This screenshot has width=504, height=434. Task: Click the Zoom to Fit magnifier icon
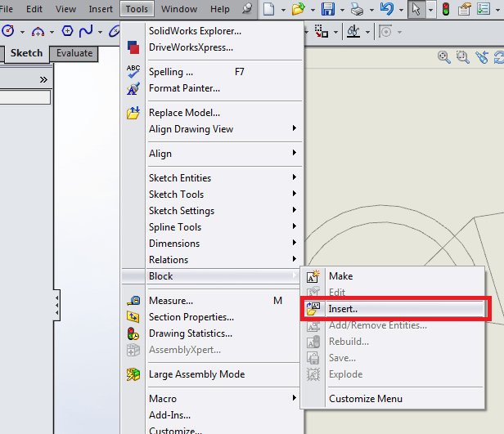(x=444, y=57)
